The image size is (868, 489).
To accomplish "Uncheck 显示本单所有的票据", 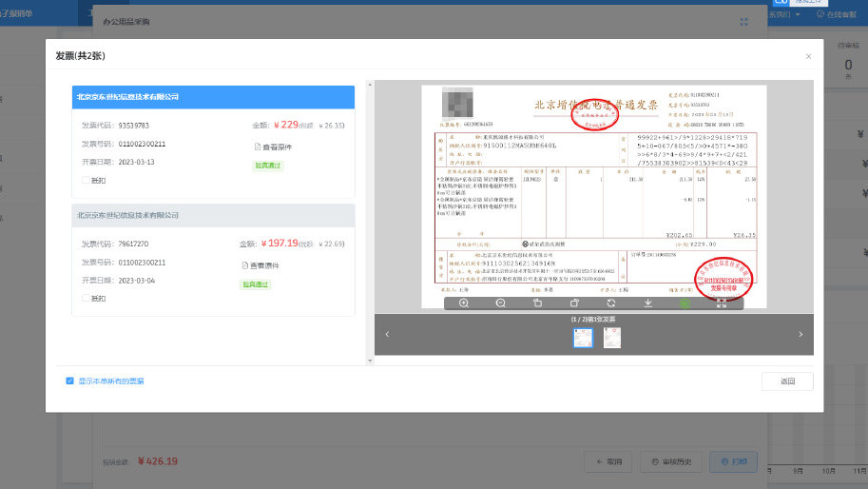I will pyautogui.click(x=69, y=381).
